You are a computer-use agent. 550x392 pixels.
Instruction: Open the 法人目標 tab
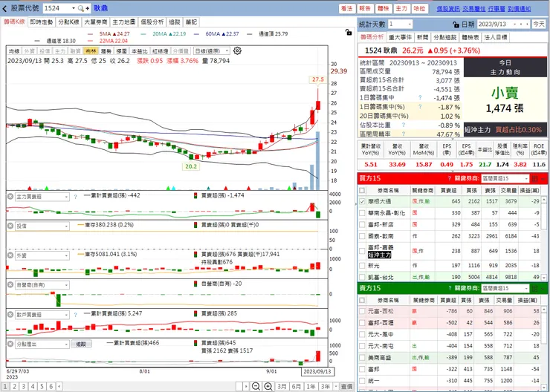pos(495,37)
